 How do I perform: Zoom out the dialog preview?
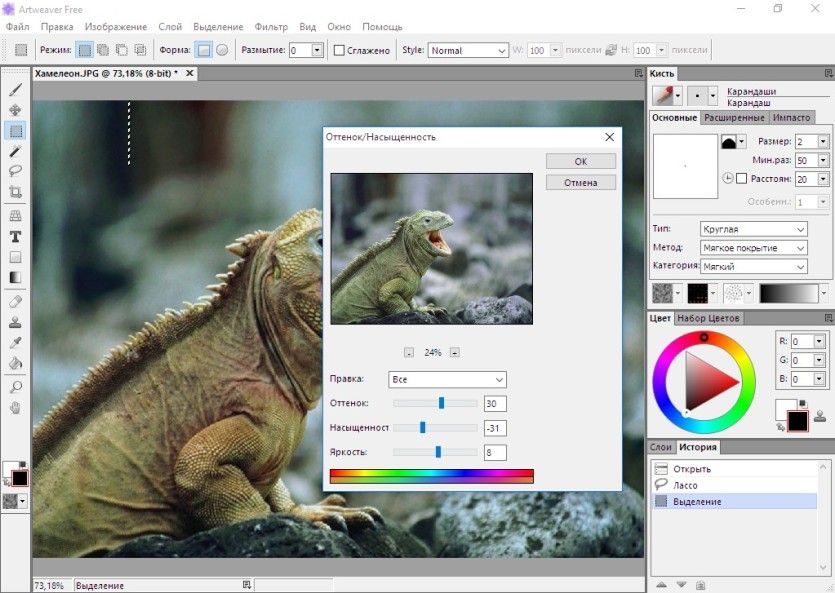[x=408, y=352]
